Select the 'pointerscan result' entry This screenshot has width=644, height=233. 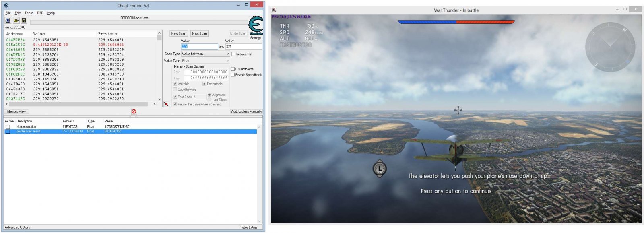click(130, 132)
